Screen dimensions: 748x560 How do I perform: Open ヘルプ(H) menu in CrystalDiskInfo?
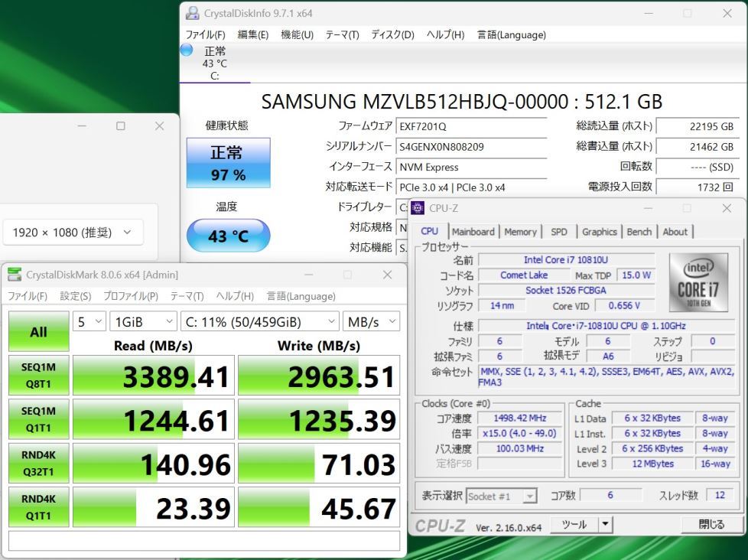[x=445, y=35]
